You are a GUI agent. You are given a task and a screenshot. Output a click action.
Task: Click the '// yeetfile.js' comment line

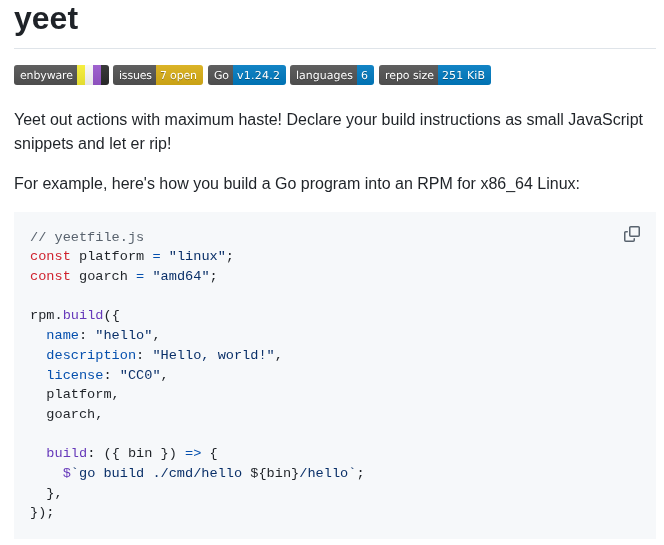click(87, 237)
